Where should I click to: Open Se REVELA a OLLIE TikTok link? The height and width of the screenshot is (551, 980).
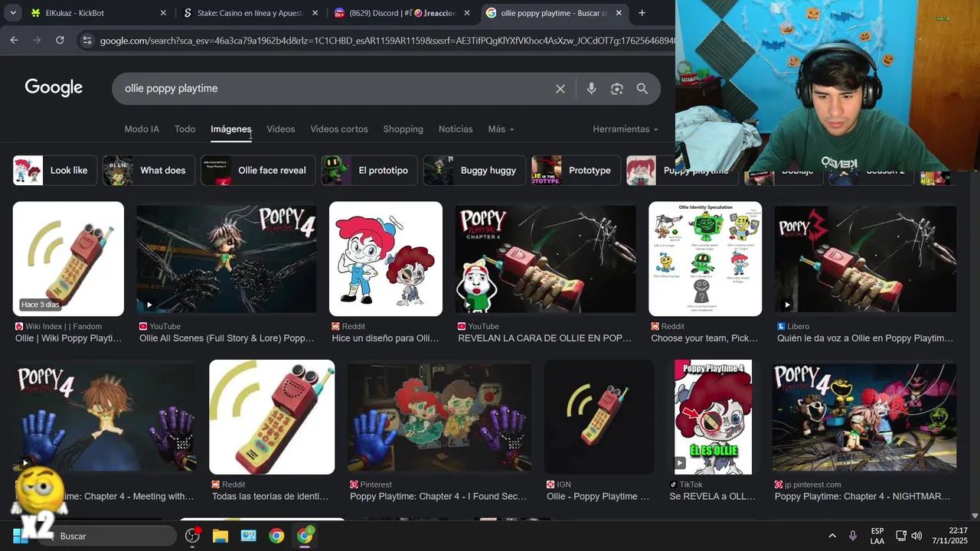(712, 497)
